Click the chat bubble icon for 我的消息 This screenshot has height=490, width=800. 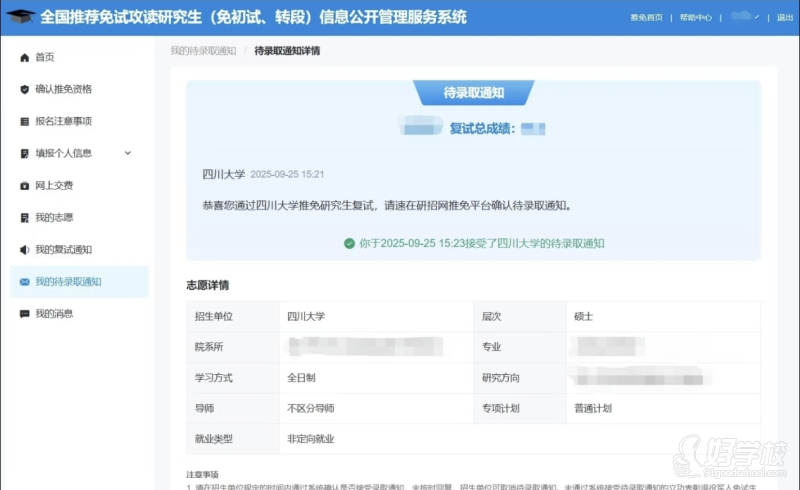point(24,314)
